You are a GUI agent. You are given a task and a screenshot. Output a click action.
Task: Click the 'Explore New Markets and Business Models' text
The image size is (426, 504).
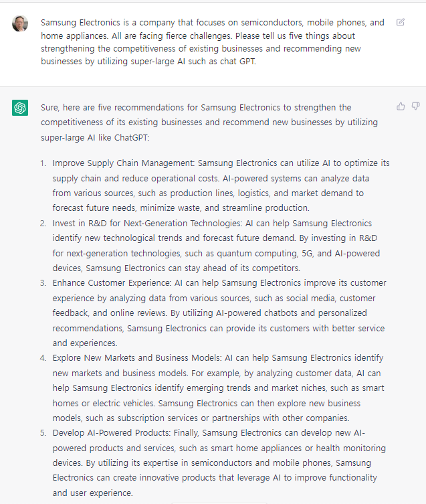point(137,358)
